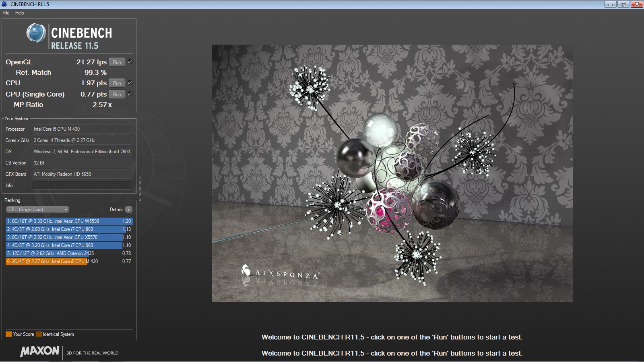Click the OS field Windows 7
The height and width of the screenshot is (362, 644).
[82, 152]
